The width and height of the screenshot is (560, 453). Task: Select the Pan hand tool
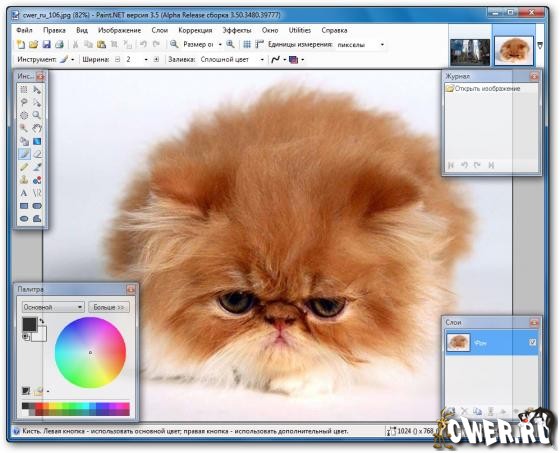pyautogui.click(x=37, y=128)
